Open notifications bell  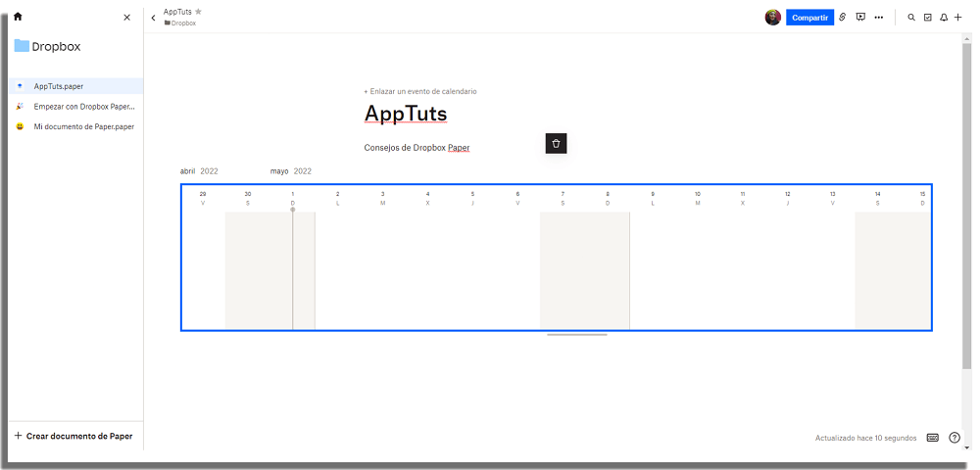point(944,18)
